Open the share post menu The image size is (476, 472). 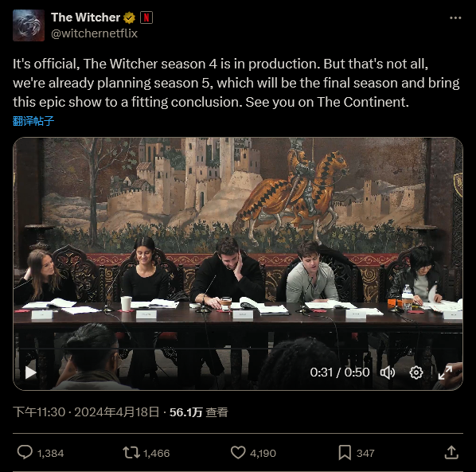click(451, 452)
